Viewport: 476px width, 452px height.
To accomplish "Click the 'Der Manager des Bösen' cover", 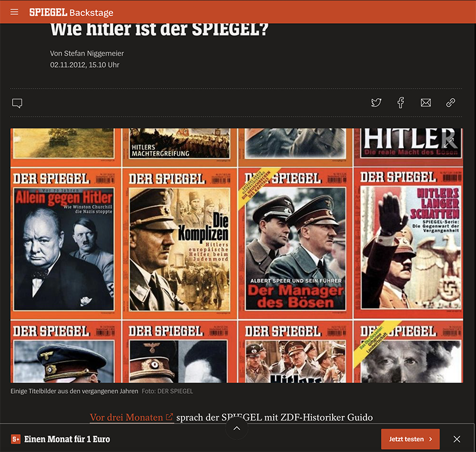I will (x=295, y=244).
